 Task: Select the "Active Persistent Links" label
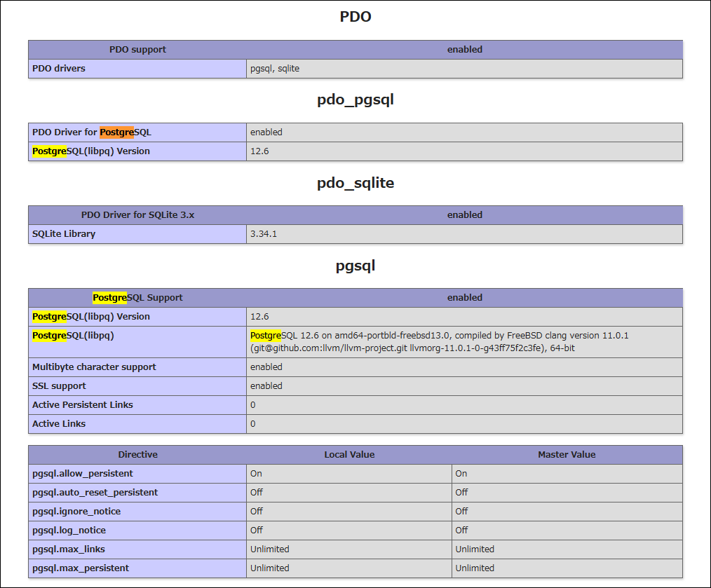click(x=83, y=405)
